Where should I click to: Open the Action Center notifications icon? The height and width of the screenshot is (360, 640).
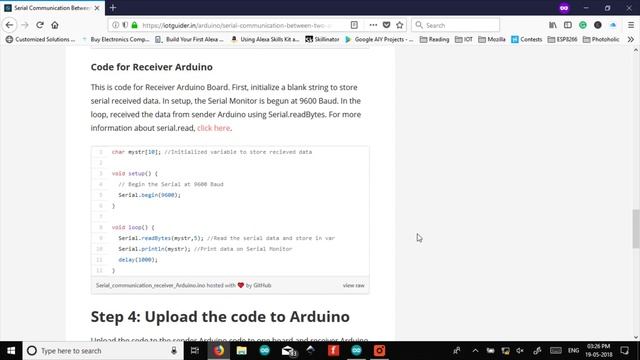click(x=624, y=351)
